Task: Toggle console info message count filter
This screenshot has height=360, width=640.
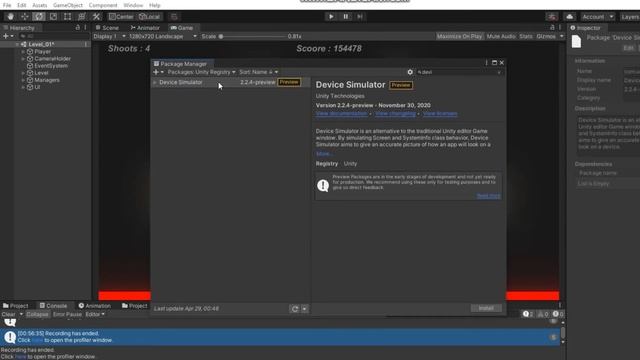Action: pos(528,314)
